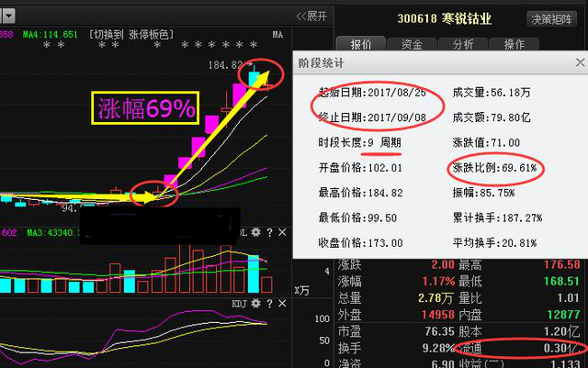Expand panel using <<展开 button
The image size is (588, 368).
click(x=311, y=16)
